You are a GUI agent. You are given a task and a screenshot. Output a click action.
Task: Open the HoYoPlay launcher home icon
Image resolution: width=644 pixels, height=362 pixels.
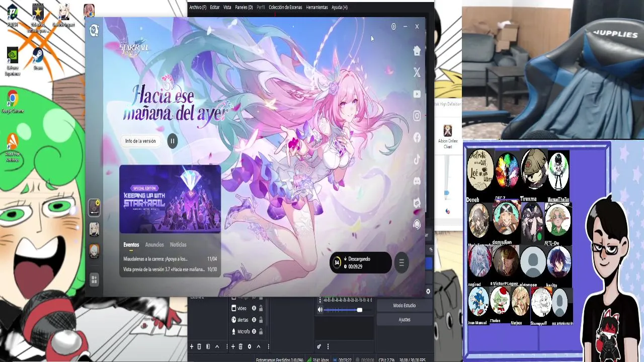417,51
